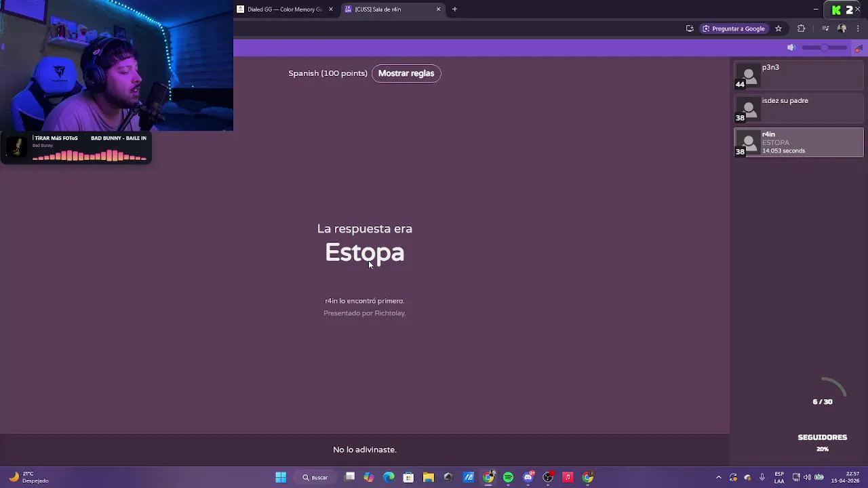Open OBS Studio from taskbar

548,477
